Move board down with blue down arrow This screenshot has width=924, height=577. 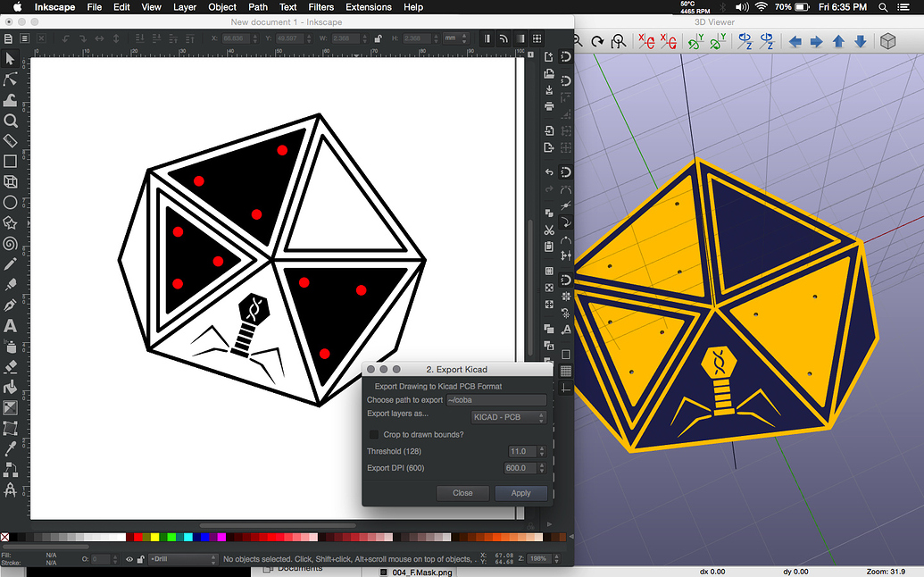(x=861, y=41)
